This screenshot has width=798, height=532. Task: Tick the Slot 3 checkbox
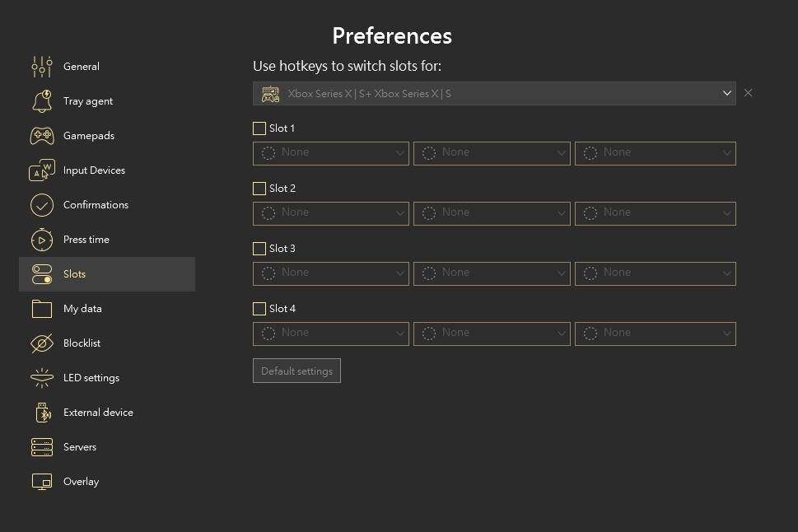(259, 249)
